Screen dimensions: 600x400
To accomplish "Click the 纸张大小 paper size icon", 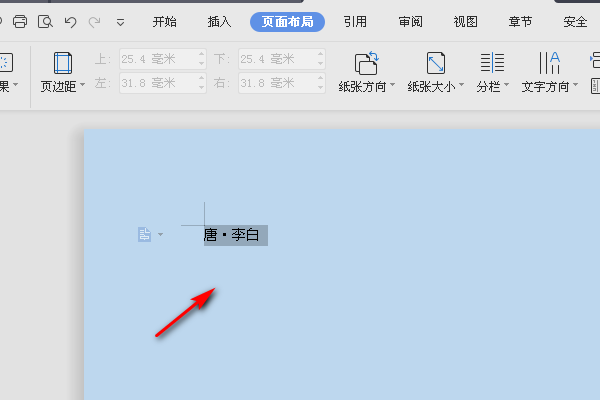I will tap(436, 63).
